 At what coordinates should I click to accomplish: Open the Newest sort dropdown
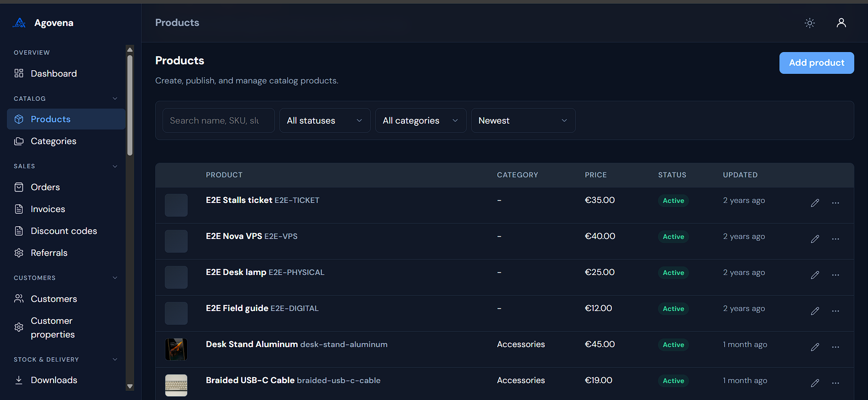pos(523,120)
